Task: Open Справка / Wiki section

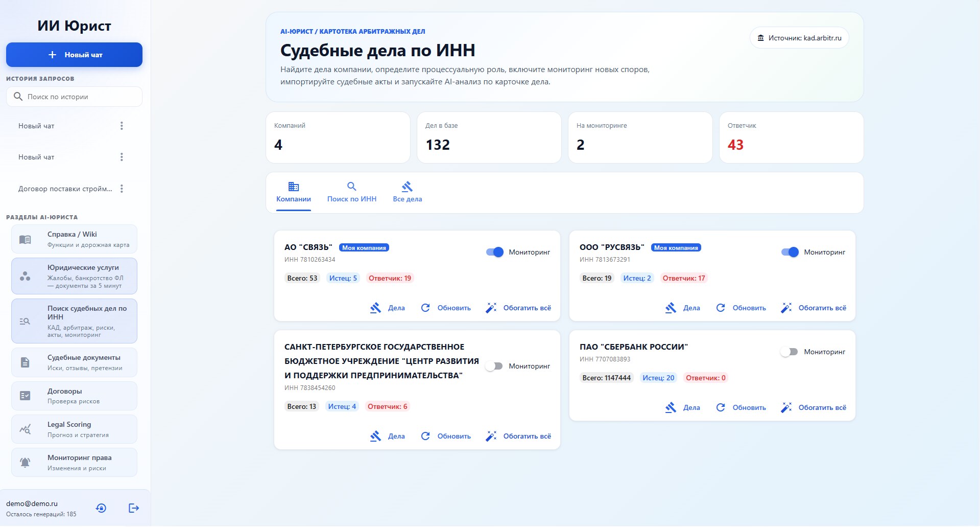Action: coord(74,239)
